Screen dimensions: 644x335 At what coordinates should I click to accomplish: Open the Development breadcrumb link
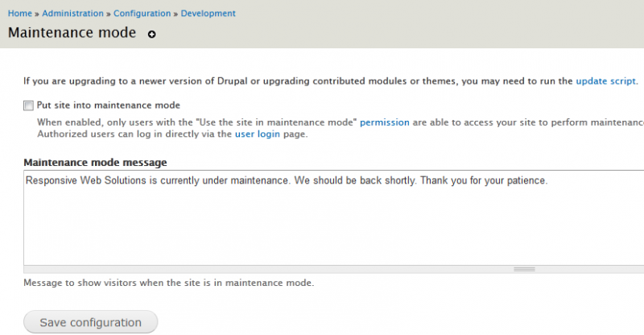208,13
